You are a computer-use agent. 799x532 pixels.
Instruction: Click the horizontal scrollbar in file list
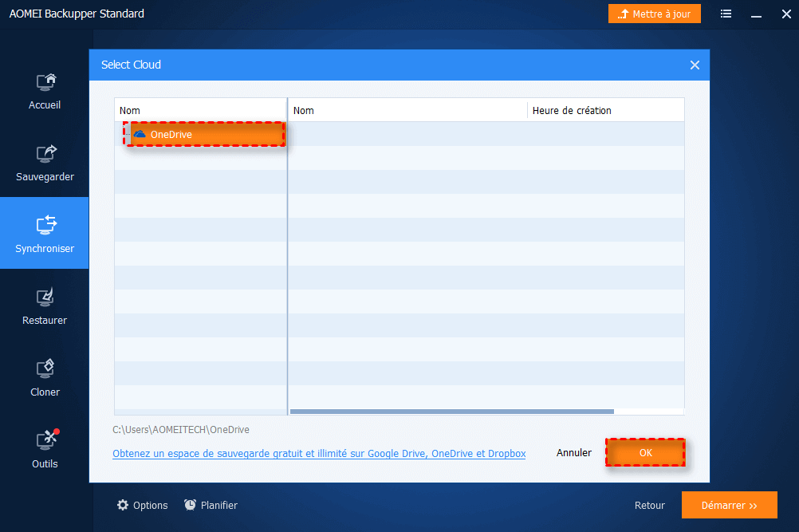point(451,412)
